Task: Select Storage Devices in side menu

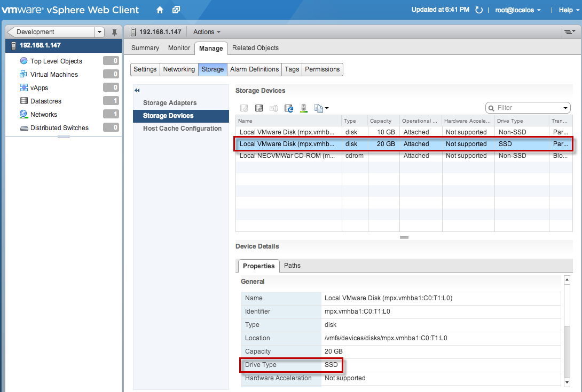Action: [x=181, y=116]
